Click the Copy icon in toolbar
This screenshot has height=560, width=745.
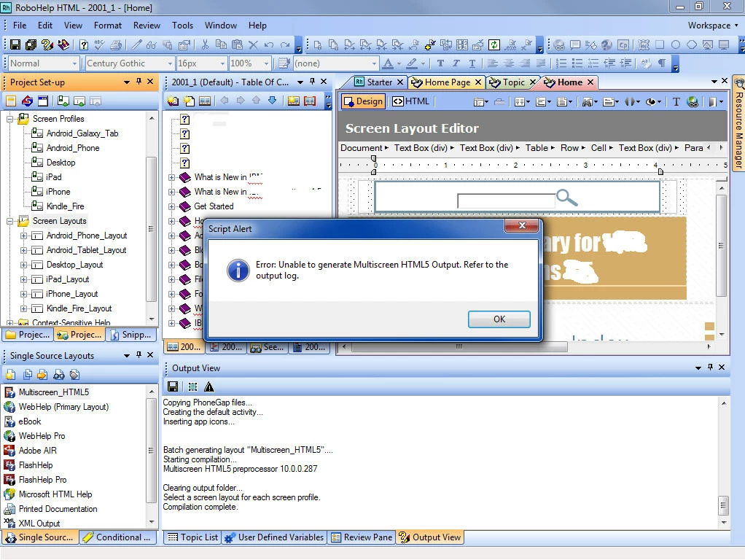point(221,44)
